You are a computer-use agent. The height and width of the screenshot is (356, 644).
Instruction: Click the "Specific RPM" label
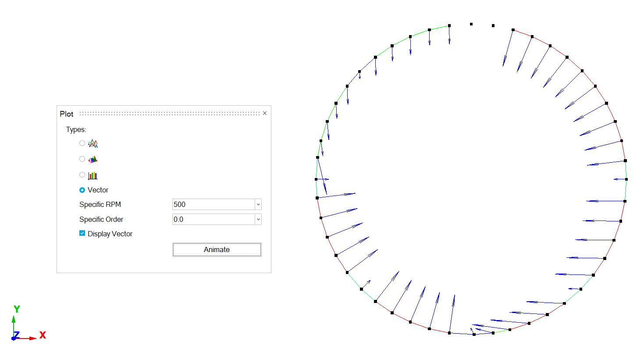100,205
